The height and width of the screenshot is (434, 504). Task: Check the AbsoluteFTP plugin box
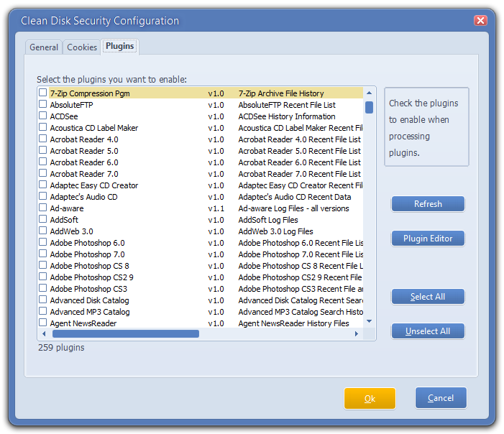pyautogui.click(x=42, y=104)
